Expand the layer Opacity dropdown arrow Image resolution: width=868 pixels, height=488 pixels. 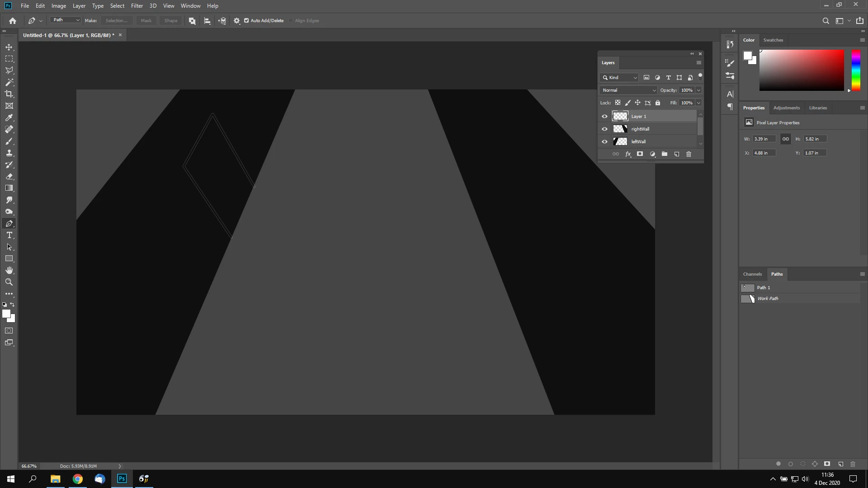[x=698, y=90]
